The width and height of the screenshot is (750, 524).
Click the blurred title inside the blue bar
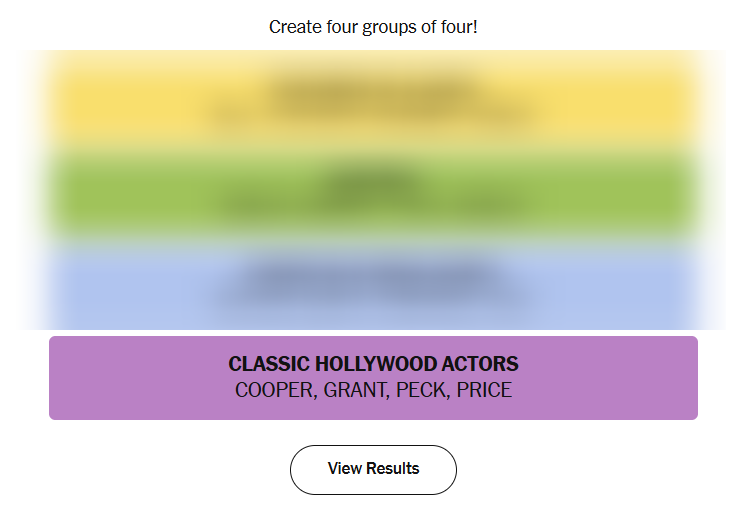click(x=373, y=272)
